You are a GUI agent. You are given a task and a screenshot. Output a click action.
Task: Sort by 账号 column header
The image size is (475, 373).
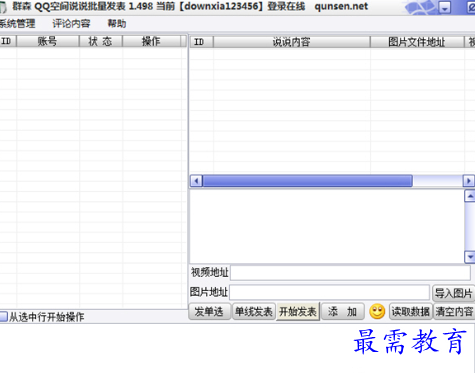[48, 41]
